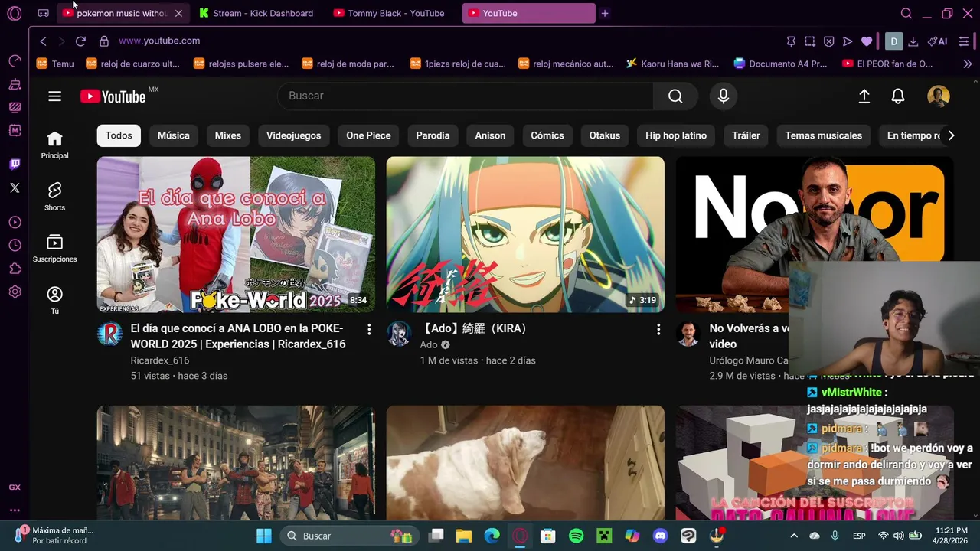The image size is (980, 551).
Task: Open browser downloads icon
Action: (913, 41)
